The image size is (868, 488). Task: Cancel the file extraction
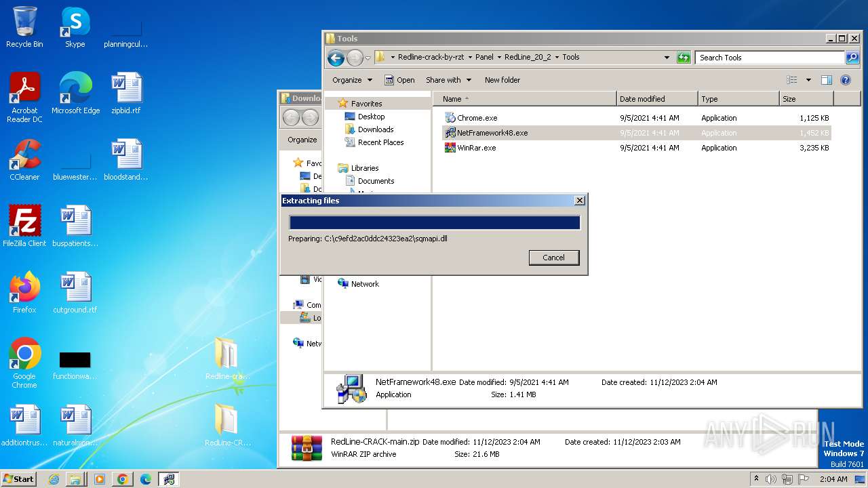pyautogui.click(x=553, y=258)
